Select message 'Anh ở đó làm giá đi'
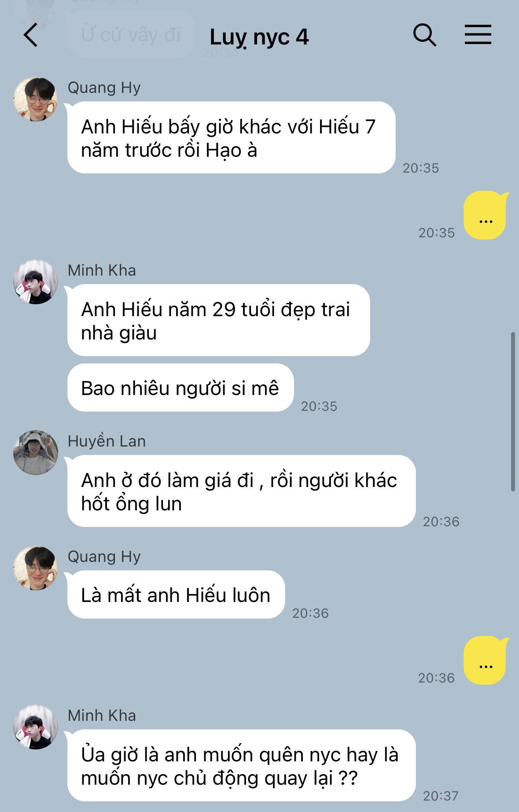Image resolution: width=519 pixels, height=812 pixels. click(x=242, y=491)
